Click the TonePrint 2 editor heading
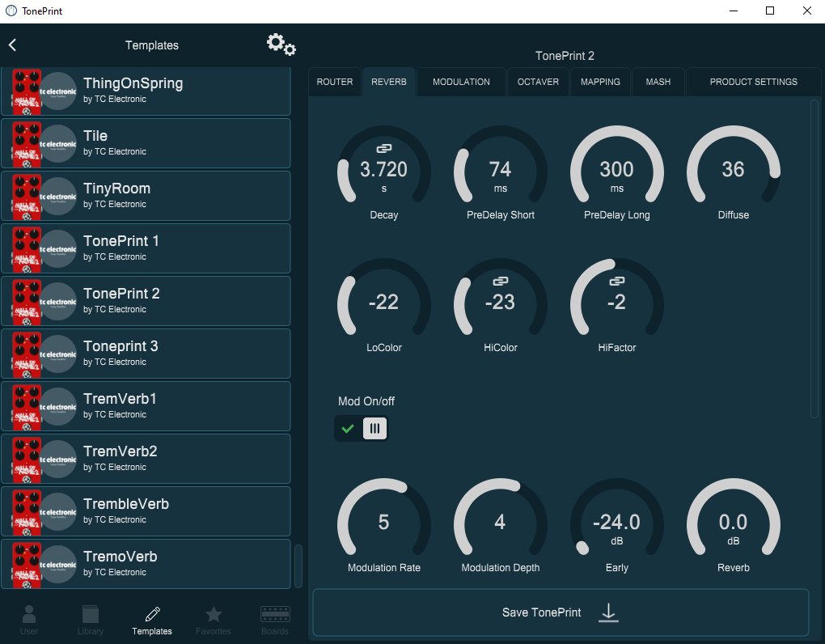Viewport: 825px width, 644px height. tap(565, 56)
